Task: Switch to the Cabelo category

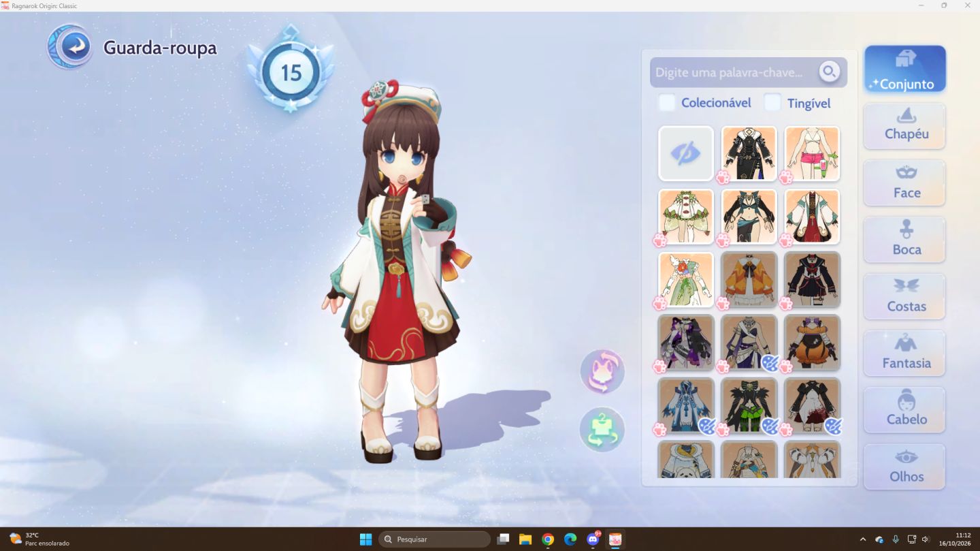Action: coord(905,410)
